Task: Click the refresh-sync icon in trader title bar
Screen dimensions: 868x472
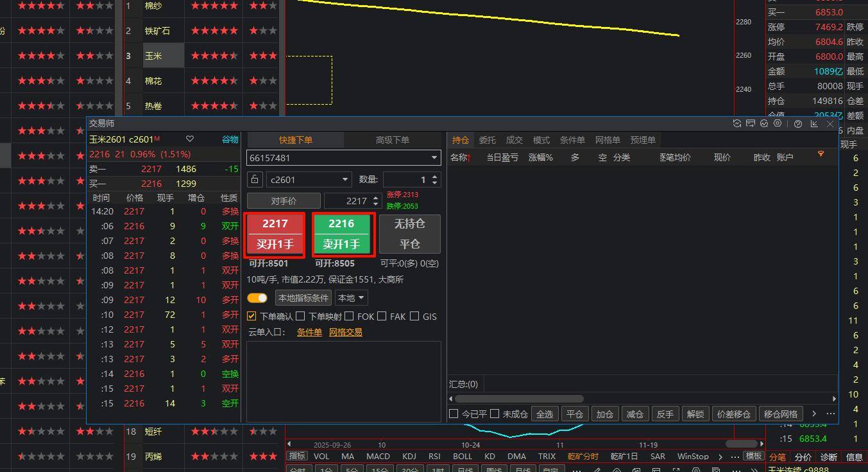Action: click(x=736, y=124)
